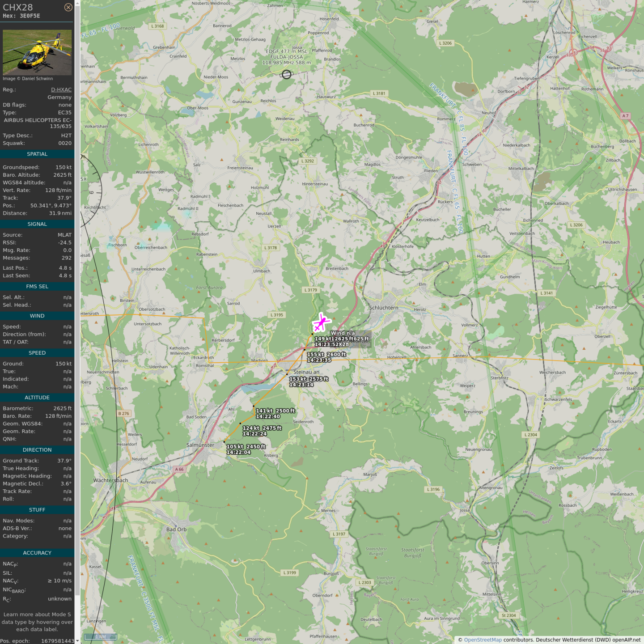Click the B 276 road shield
Image resolution: width=644 pixels, height=644 pixels.
click(x=124, y=413)
